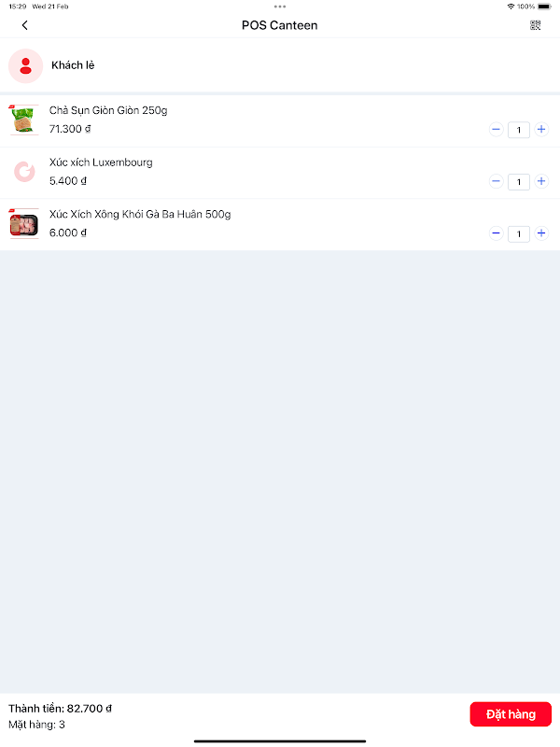
Task: Tap the back arrow icon
Action: click(x=25, y=25)
